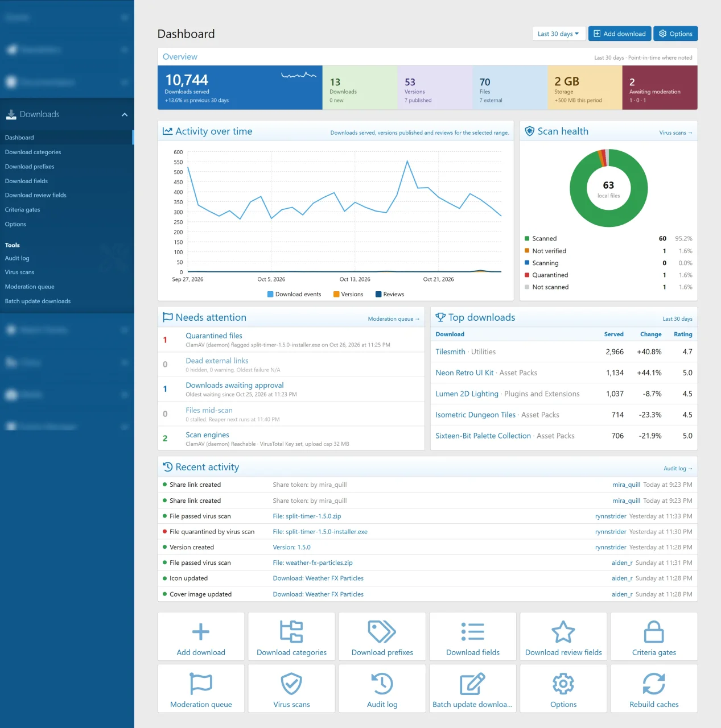
Task: Open Options gear tile icon
Action: click(563, 684)
